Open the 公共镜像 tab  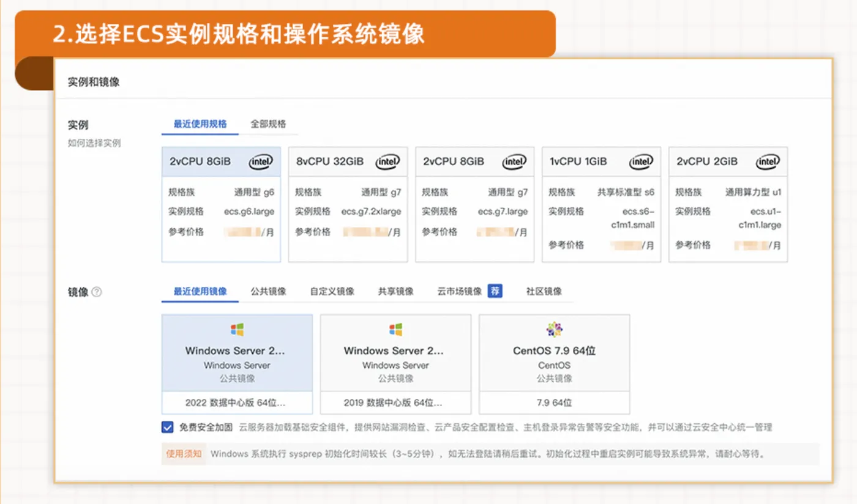pyautogui.click(x=268, y=291)
